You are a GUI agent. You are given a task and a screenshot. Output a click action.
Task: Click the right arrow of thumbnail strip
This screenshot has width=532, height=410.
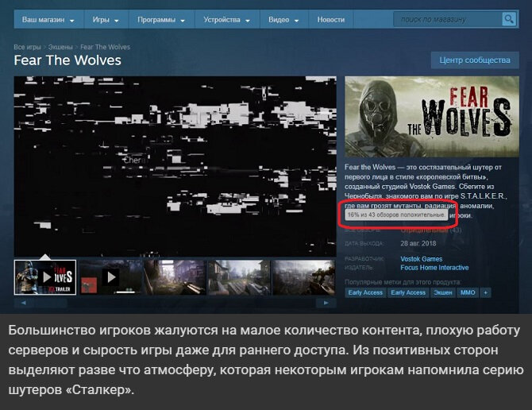[326, 303]
